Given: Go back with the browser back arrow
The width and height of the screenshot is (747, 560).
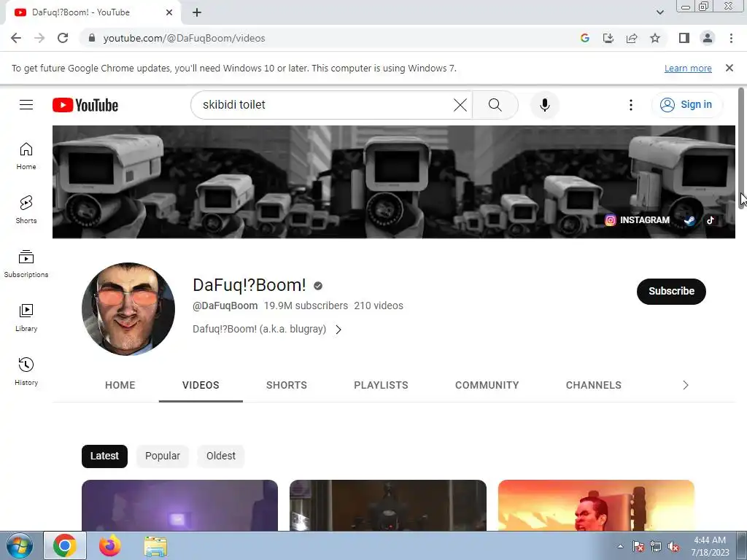Looking at the screenshot, I should point(16,38).
